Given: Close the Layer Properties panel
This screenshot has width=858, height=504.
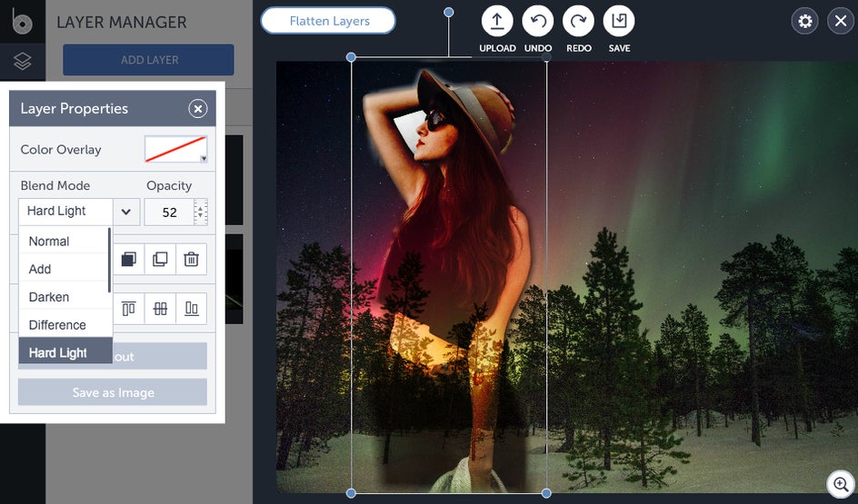Looking at the screenshot, I should [198, 109].
